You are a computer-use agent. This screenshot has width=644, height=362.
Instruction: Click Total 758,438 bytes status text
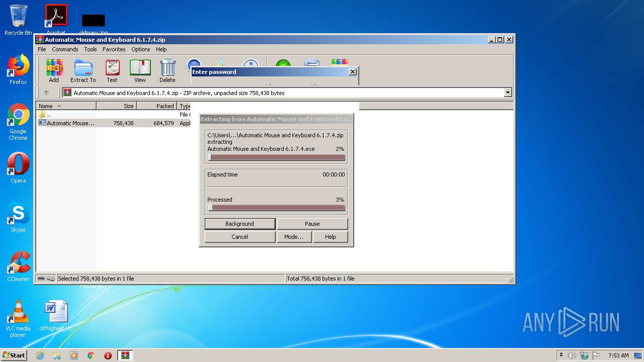[x=320, y=279]
